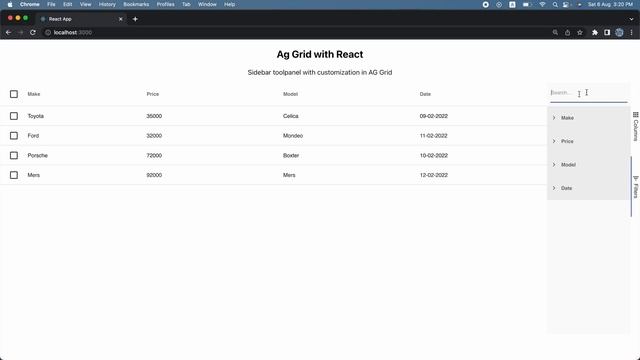The width and height of the screenshot is (640, 360).
Task: Open the Window menu
Action: [x=207, y=4]
